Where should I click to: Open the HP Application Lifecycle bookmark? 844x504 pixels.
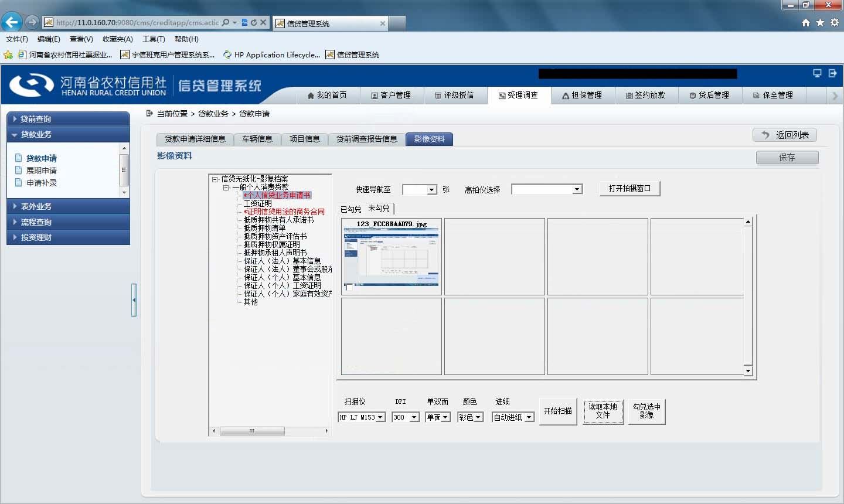[271, 55]
